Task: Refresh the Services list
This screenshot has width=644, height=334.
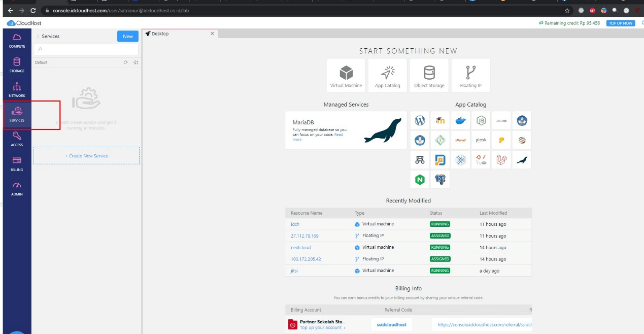Action: tap(126, 62)
